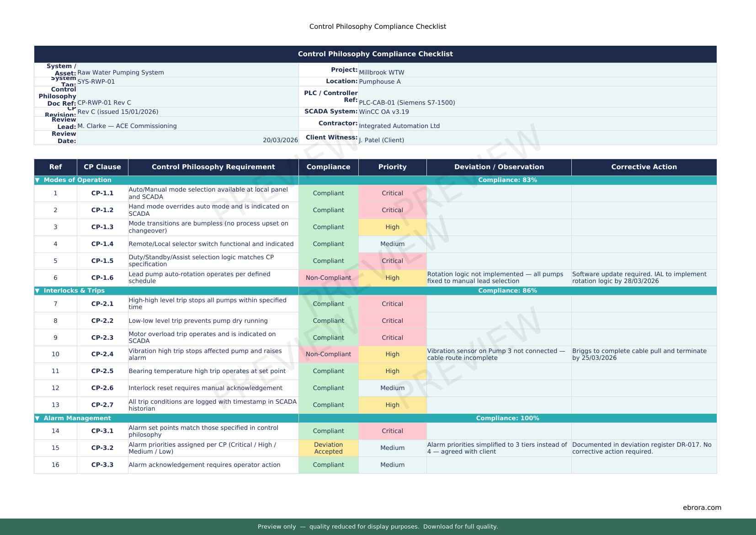The height and width of the screenshot is (535, 756).
Task: Click the ebrora.com link
Action: point(702,508)
